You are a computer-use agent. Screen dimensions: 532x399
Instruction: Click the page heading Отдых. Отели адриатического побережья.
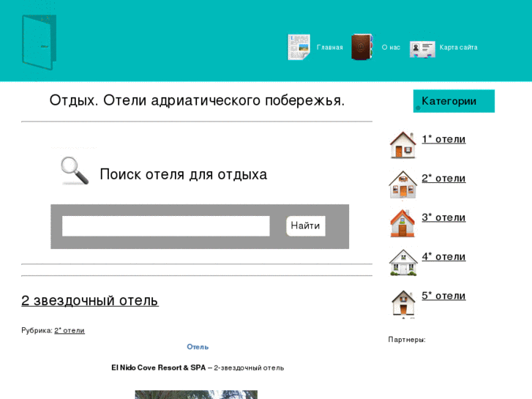[x=197, y=100]
